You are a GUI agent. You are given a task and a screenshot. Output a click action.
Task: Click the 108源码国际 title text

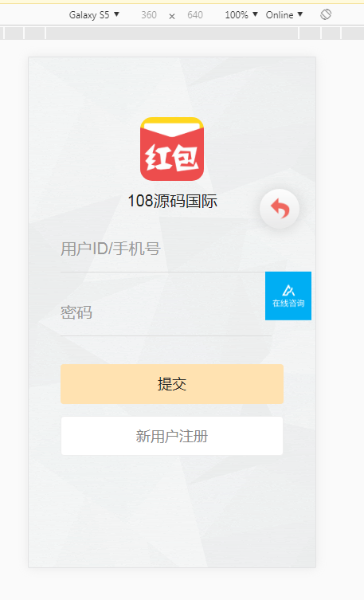172,201
